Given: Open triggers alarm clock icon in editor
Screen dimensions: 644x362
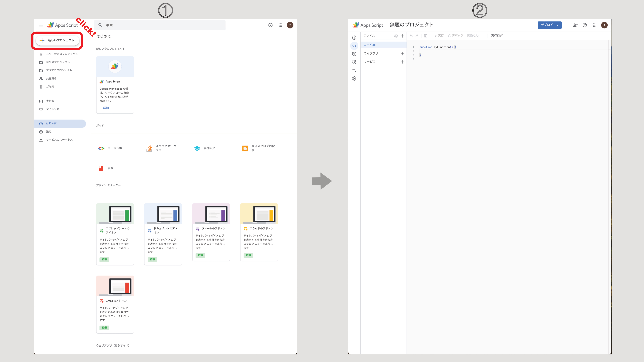Looking at the screenshot, I should pyautogui.click(x=354, y=62).
